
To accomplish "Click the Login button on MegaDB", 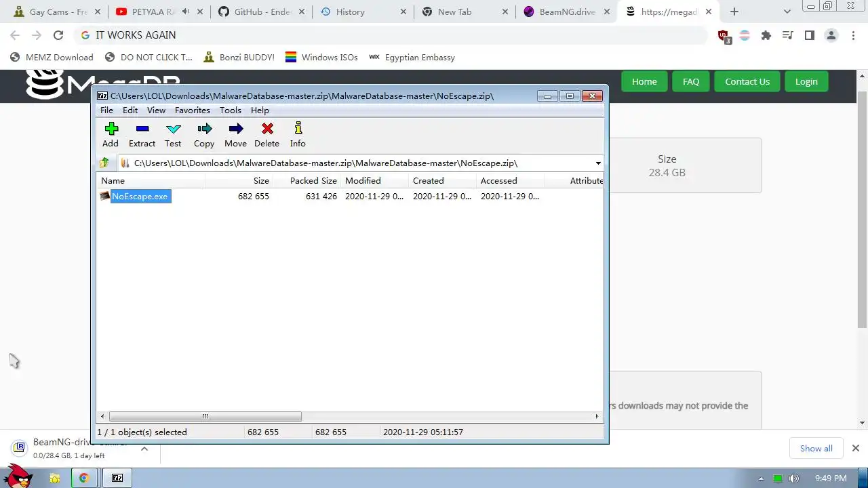I will pyautogui.click(x=806, y=81).
